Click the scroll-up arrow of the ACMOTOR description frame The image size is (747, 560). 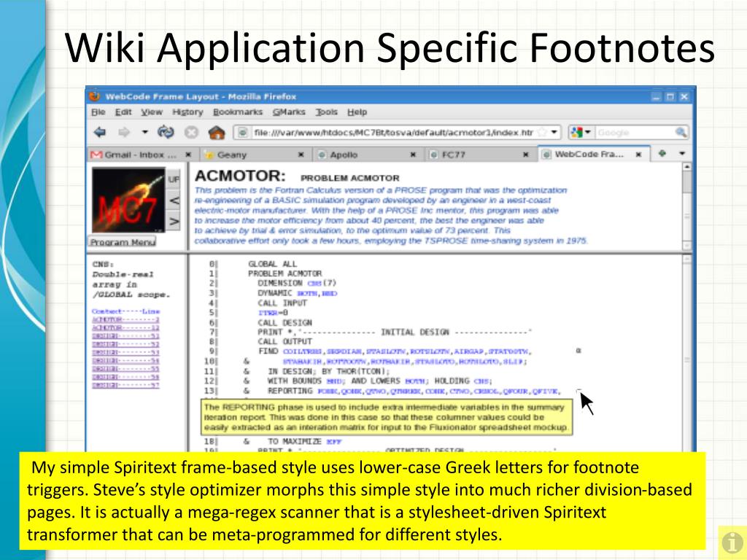(686, 167)
